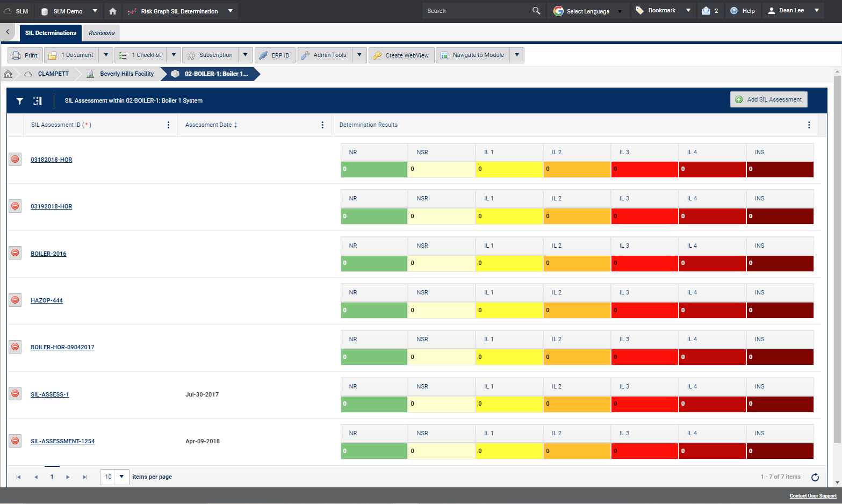
Task: Expand the items per page dropdown
Action: [122, 477]
